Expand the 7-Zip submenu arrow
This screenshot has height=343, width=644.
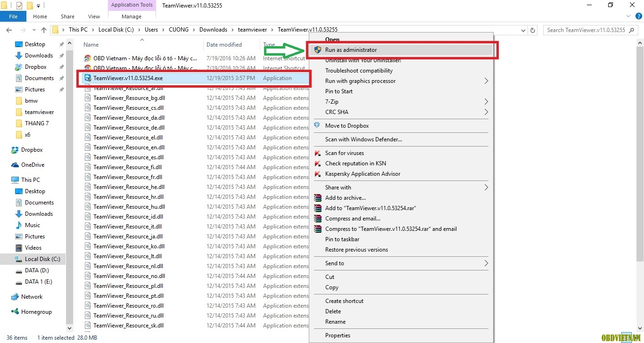click(x=486, y=102)
